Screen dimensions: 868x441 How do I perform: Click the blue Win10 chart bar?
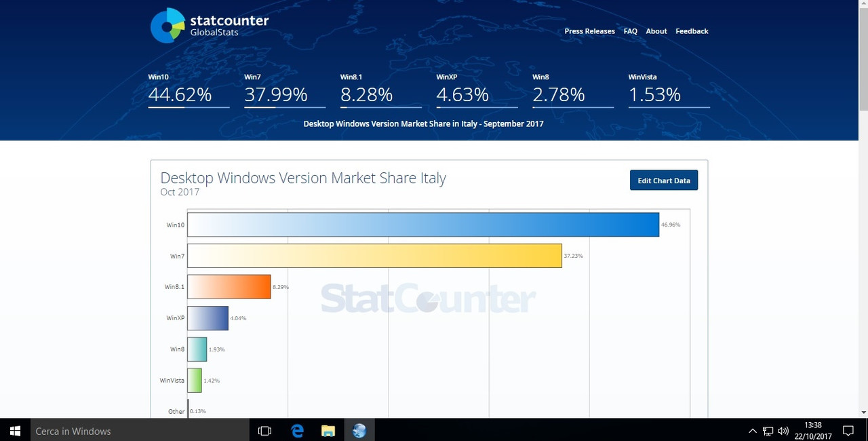[x=423, y=225]
